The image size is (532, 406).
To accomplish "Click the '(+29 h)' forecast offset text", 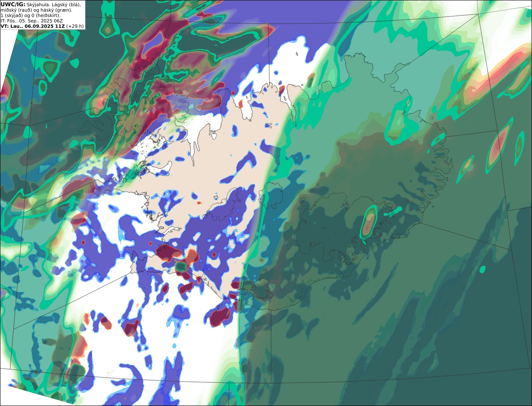I will [75, 26].
